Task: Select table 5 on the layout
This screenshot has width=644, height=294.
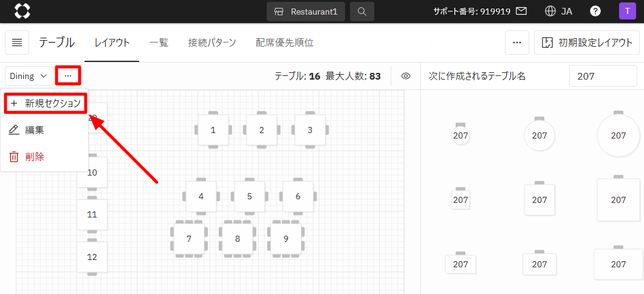Action: click(x=250, y=196)
